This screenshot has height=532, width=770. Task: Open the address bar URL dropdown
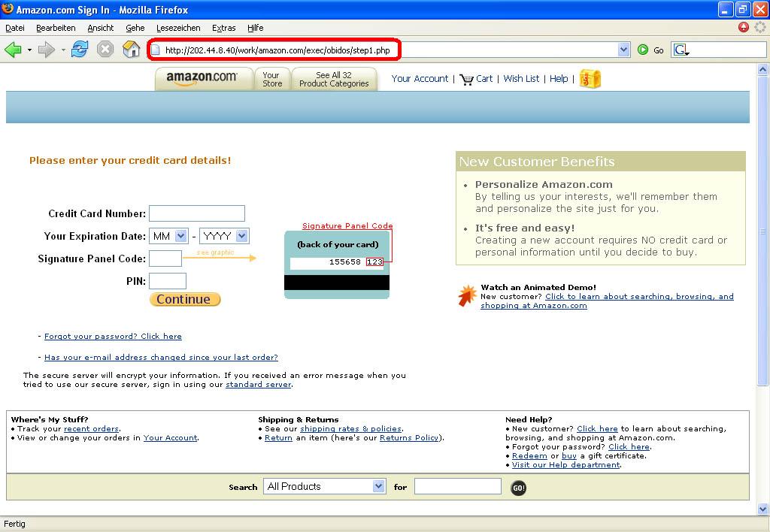click(x=623, y=50)
